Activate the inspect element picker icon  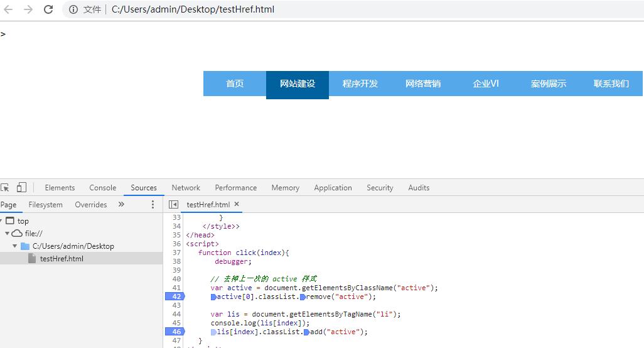tap(5, 188)
